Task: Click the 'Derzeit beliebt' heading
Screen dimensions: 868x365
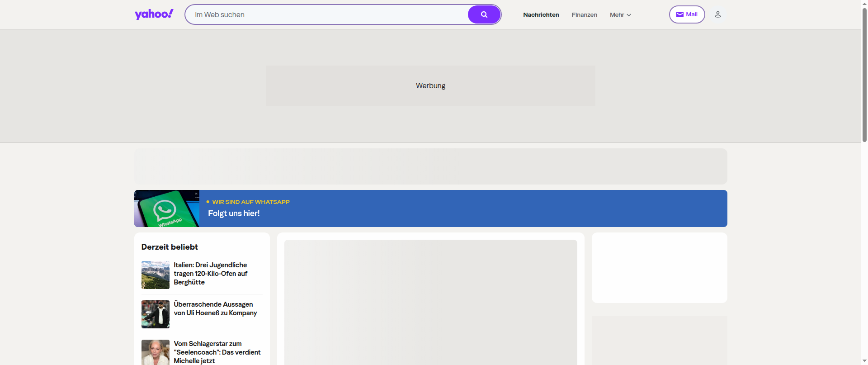Action: pos(170,247)
